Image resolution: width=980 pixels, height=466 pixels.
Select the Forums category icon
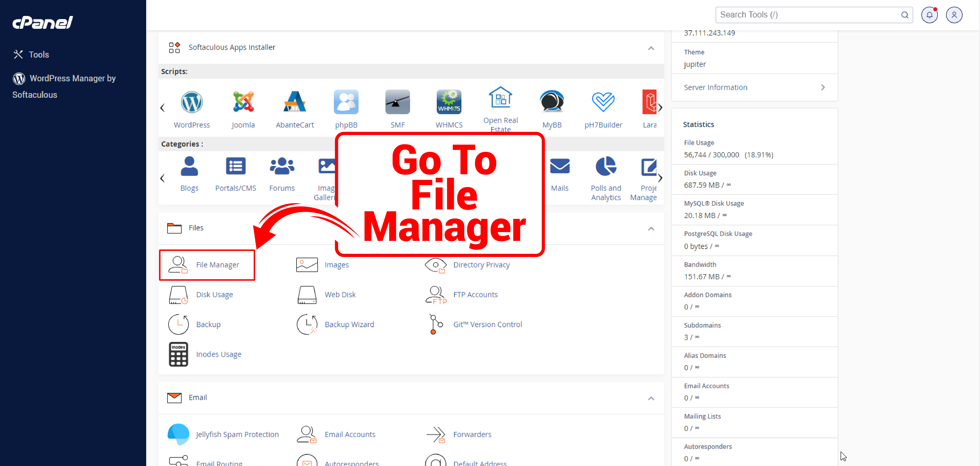282,166
